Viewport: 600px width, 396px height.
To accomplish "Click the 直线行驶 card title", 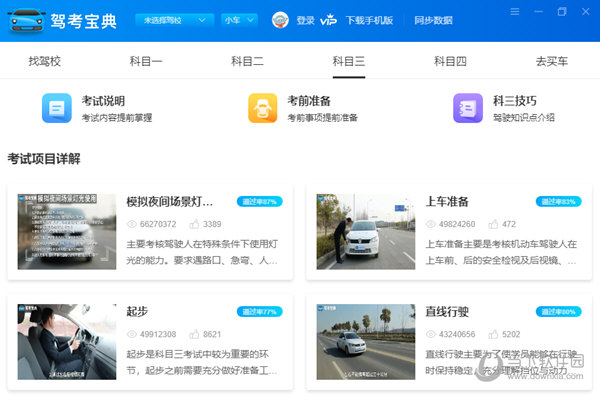I will point(447,311).
